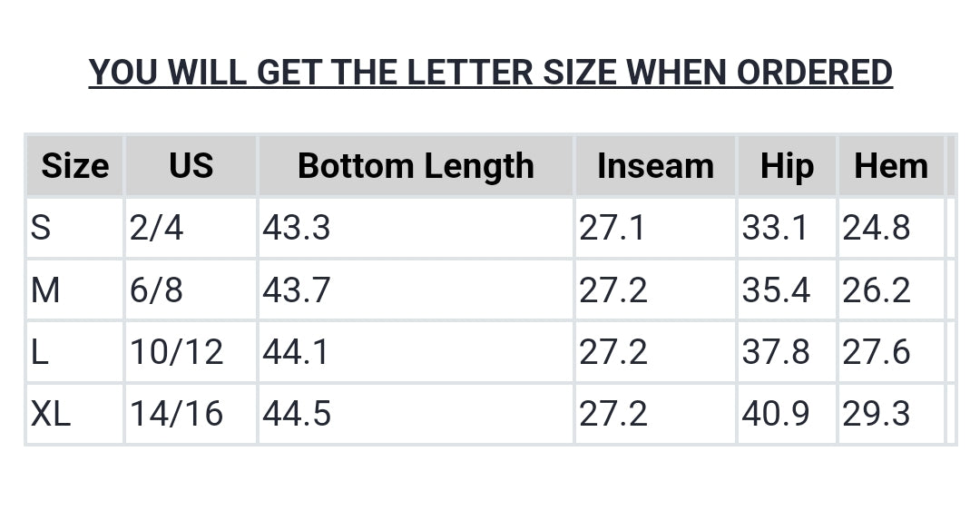
Task: Click the Inseam column header
Action: [x=655, y=166]
